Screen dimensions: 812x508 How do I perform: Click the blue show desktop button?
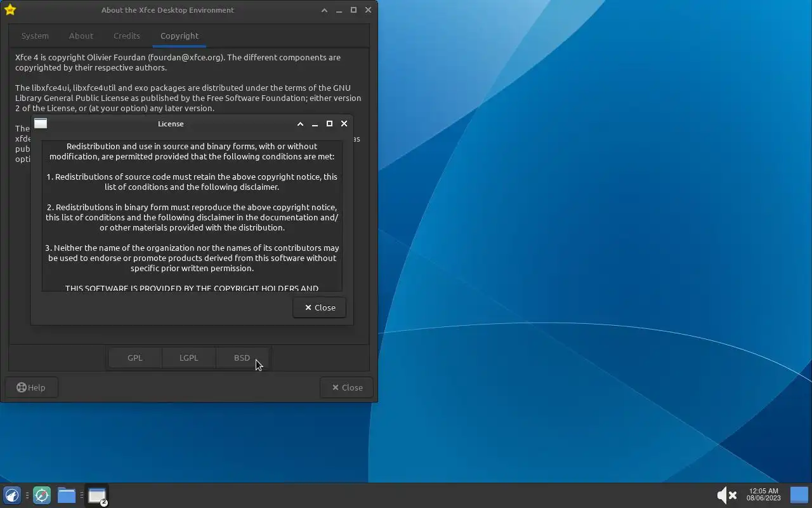point(799,495)
